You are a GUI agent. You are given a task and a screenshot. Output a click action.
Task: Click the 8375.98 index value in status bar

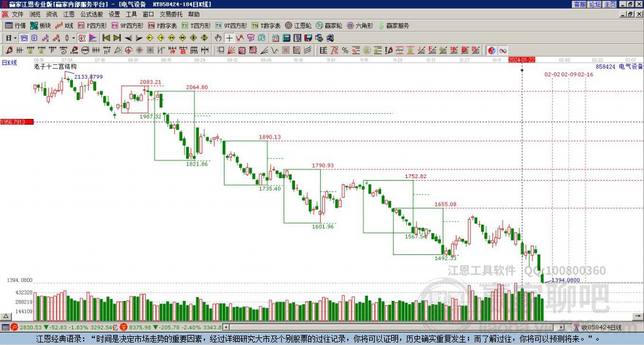pyautogui.click(x=140, y=327)
